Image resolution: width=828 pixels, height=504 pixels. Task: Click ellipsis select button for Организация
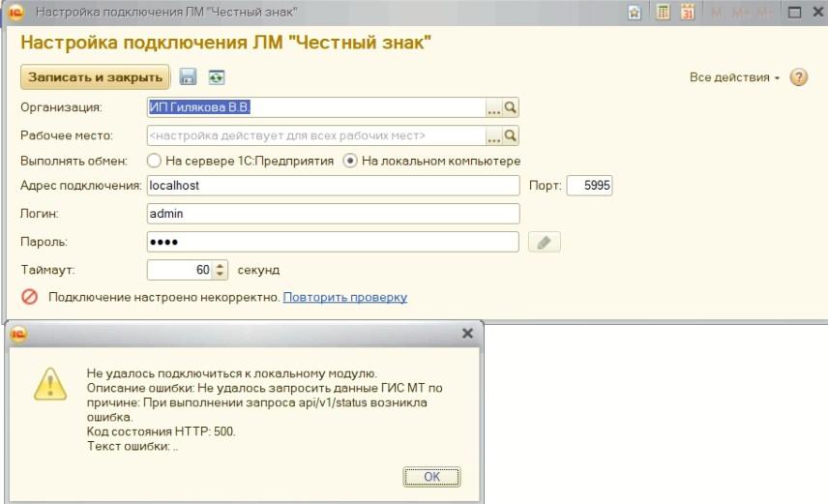click(x=493, y=107)
